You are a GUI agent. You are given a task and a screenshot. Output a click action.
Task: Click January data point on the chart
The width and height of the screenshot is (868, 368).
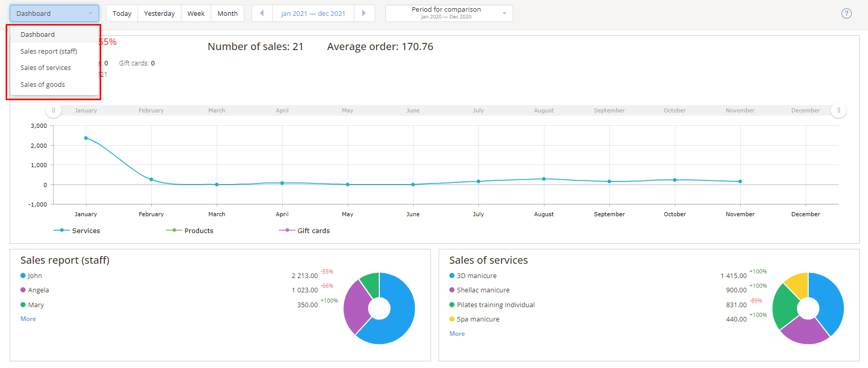[x=86, y=138]
